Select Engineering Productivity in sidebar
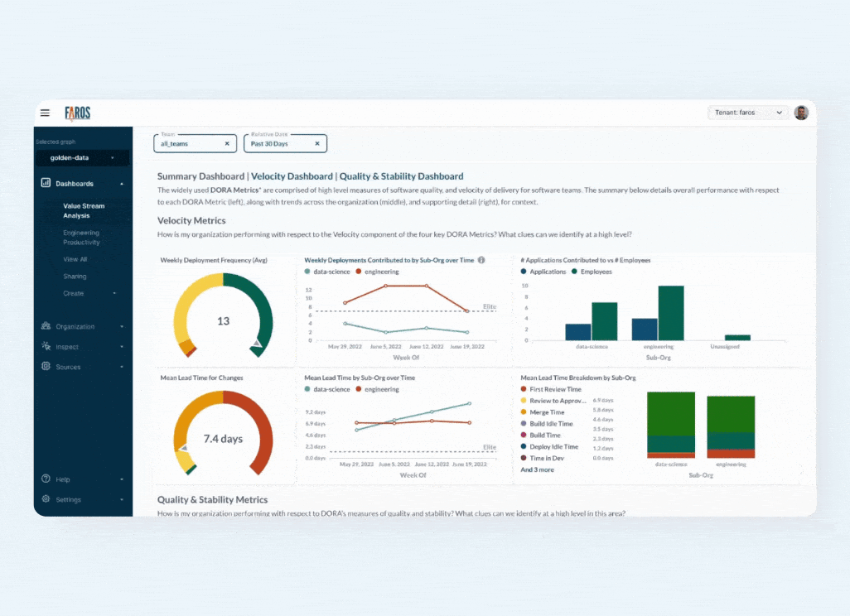The image size is (850, 616). 81,238
